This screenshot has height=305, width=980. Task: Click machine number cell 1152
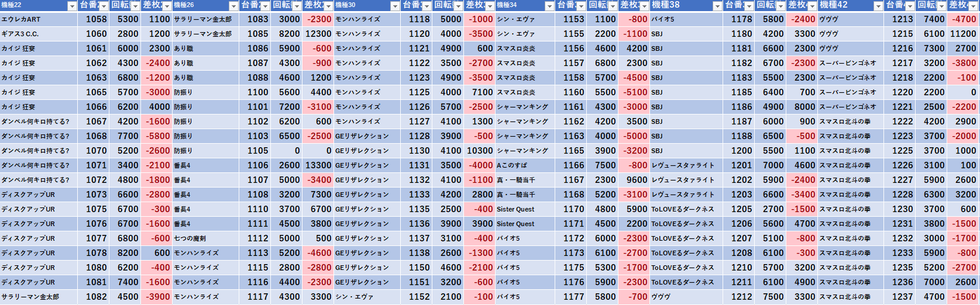417,297
